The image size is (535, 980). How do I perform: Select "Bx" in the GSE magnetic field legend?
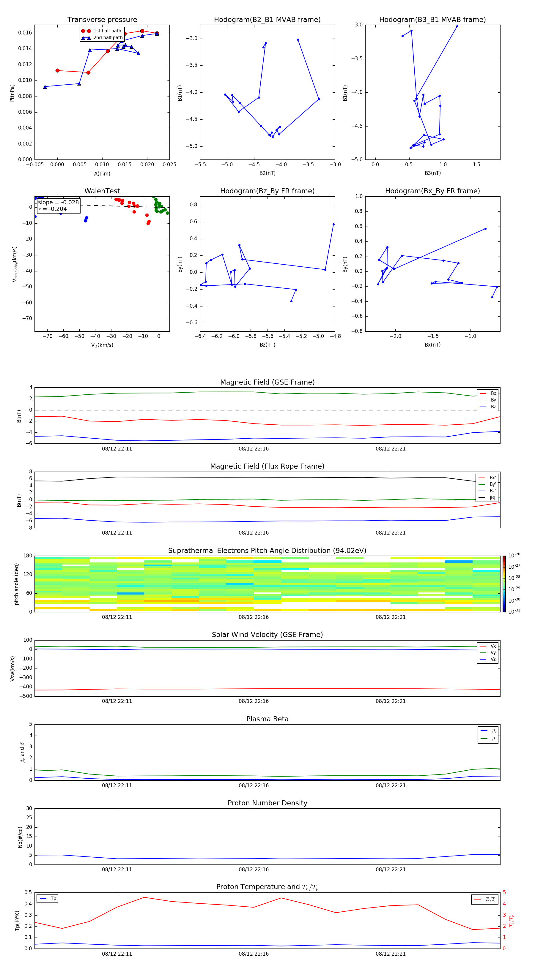pyautogui.click(x=488, y=393)
